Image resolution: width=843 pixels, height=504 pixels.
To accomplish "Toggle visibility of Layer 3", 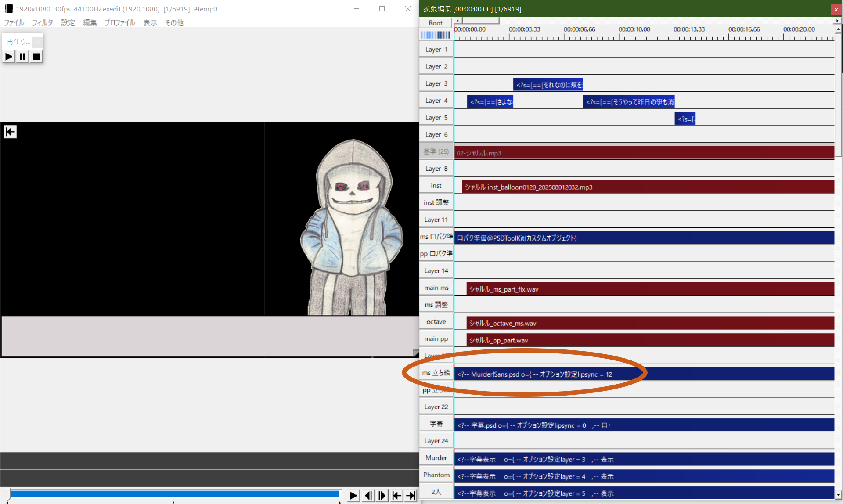I will (436, 83).
